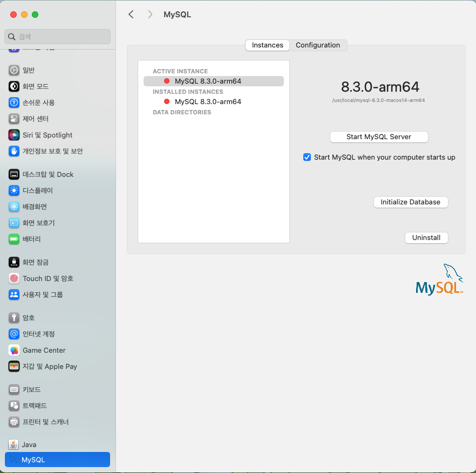Open 배터리 battery icon
Viewport: 476px width, 473px height.
coord(13,239)
